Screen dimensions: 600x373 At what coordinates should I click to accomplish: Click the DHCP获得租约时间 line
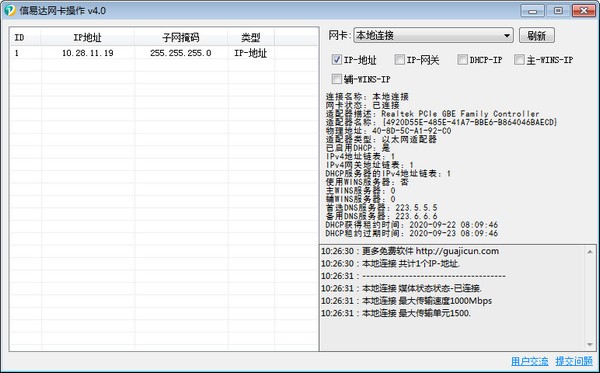[412, 225]
